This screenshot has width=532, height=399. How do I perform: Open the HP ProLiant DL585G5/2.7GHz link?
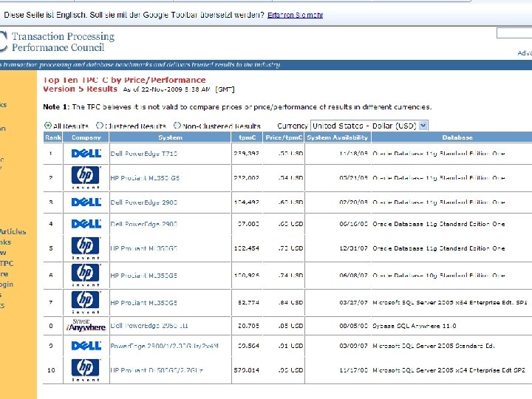click(157, 370)
